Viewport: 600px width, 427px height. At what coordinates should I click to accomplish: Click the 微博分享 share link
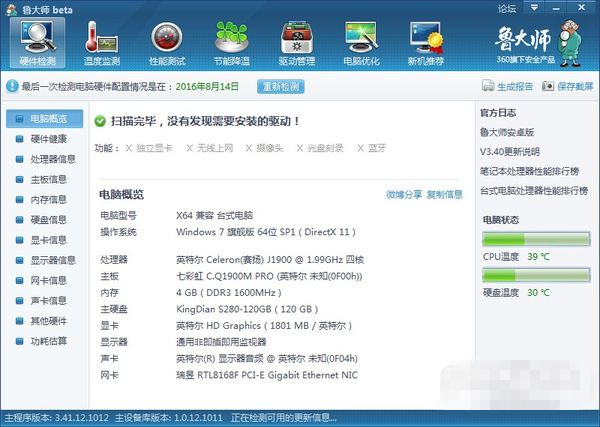pos(404,194)
